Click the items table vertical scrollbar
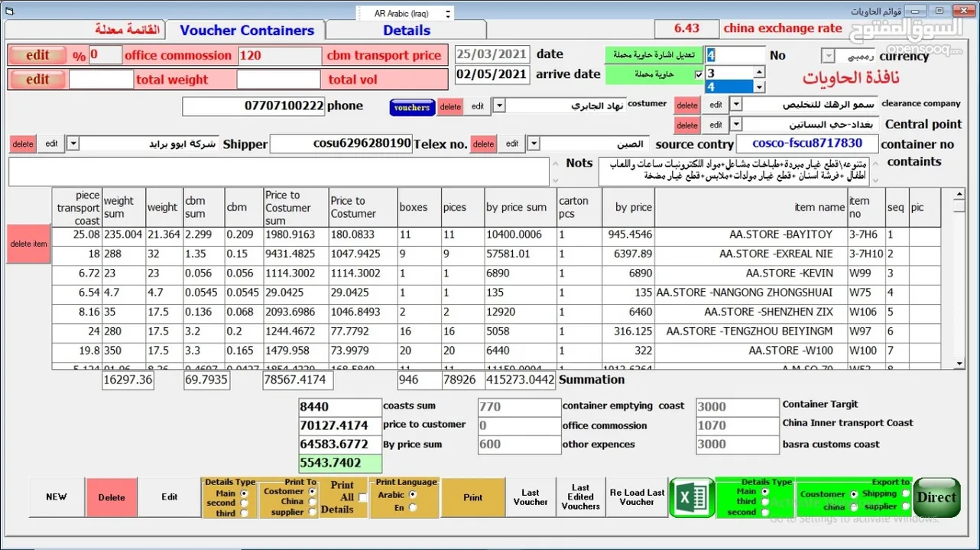 (x=959, y=279)
